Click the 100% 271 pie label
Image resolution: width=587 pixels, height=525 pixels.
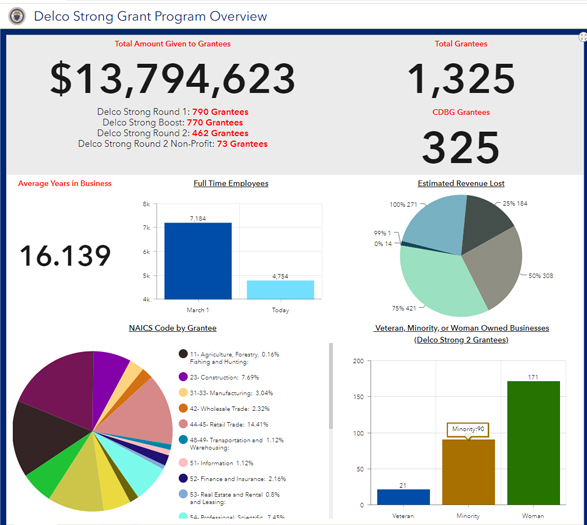403,204
